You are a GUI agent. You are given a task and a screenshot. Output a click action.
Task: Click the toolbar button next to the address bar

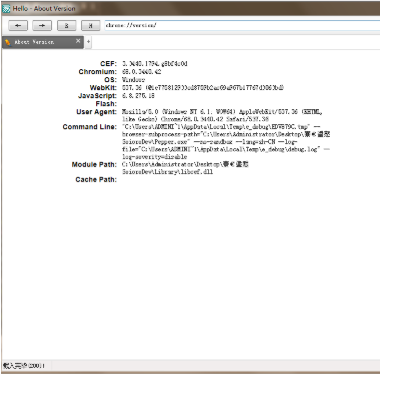pyautogui.click(x=90, y=25)
